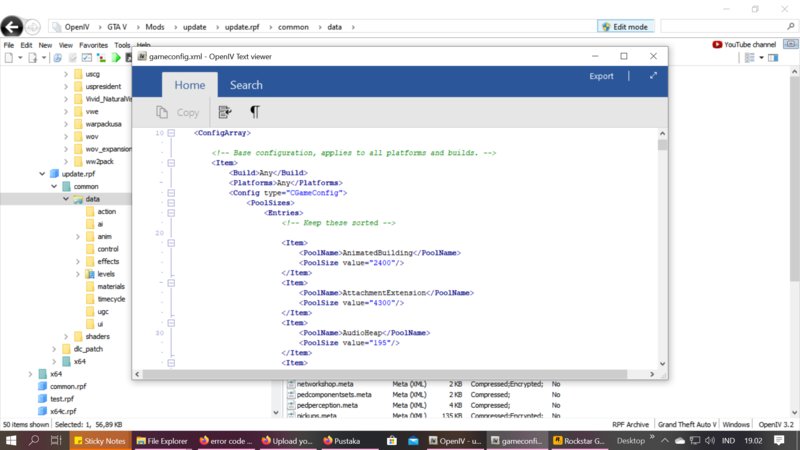Open the Favorites menu
The width and height of the screenshot is (800, 450).
(93, 45)
